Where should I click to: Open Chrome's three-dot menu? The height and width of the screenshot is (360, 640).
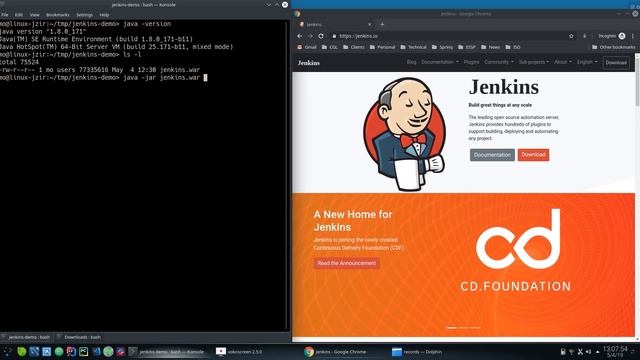(x=633, y=36)
